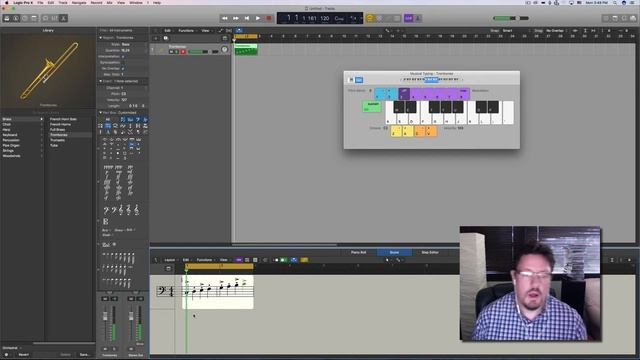This screenshot has width=640, height=360.
Task: Open the Editors scissors button in control bar
Action: 63,18
